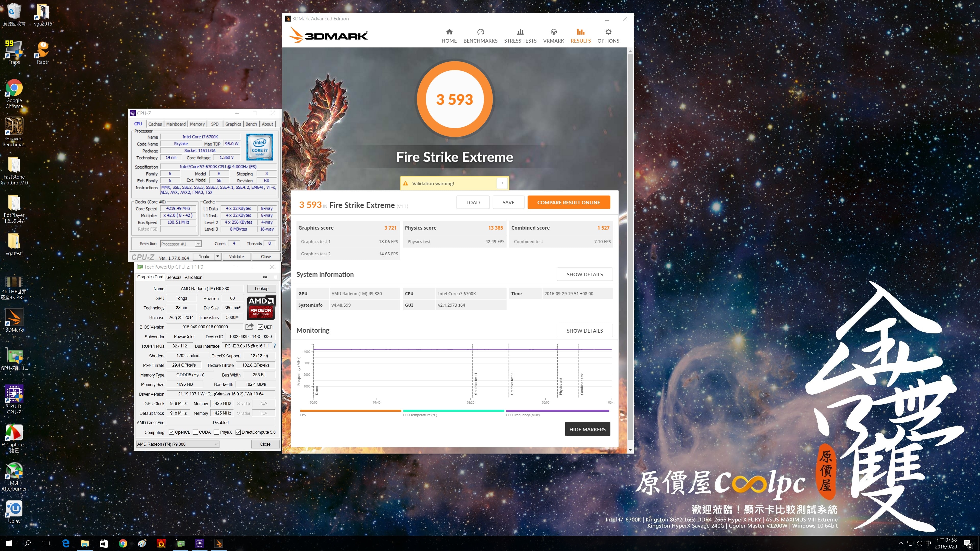This screenshot has width=980, height=551.
Task: Open the BENCHMARKS section in 3DMark
Action: pos(480,36)
